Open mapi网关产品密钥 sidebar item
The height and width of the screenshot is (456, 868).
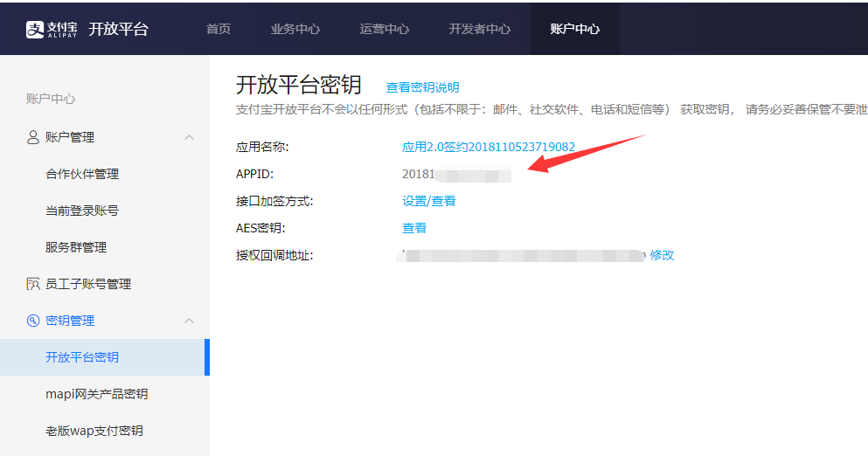point(96,394)
